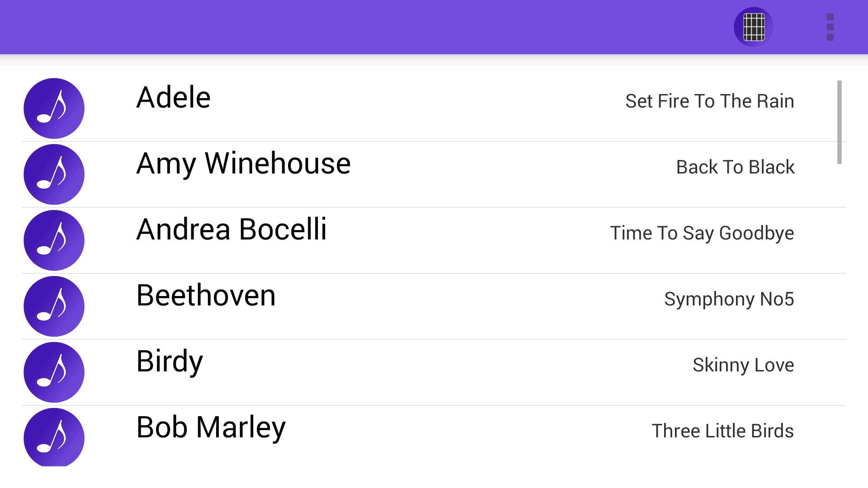The image size is (868, 488).
Task: Open the piano keyboard grid icon
Action: 754,27
